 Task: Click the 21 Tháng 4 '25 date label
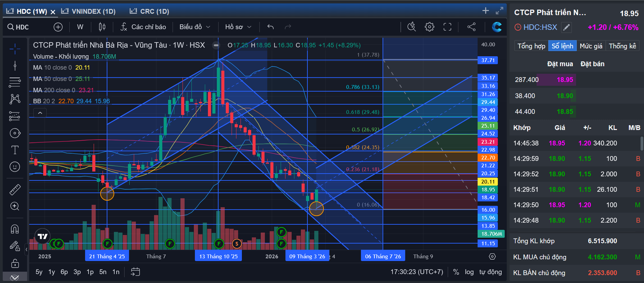pos(107,256)
